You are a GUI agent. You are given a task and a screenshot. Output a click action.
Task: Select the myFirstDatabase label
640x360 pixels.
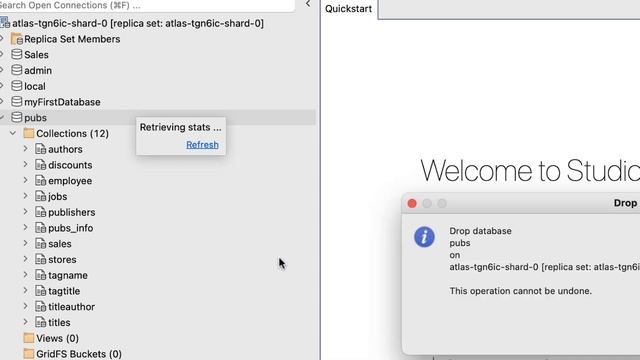point(62,102)
